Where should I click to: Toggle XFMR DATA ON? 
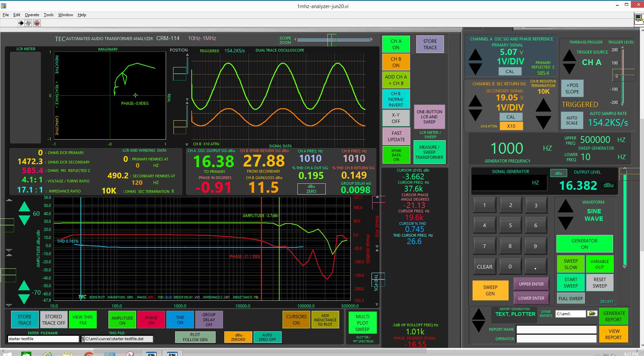(396, 155)
